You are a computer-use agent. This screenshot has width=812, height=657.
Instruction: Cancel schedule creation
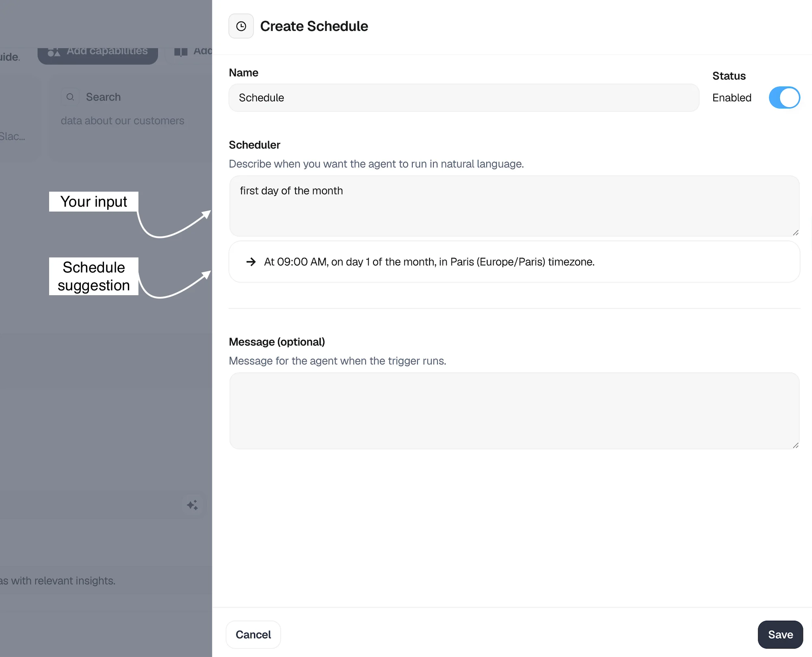(x=253, y=634)
